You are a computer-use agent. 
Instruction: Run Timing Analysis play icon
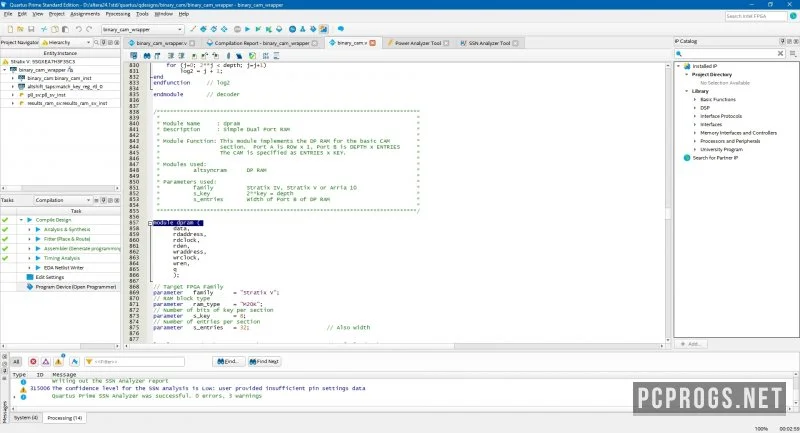pyautogui.click(x=38, y=258)
